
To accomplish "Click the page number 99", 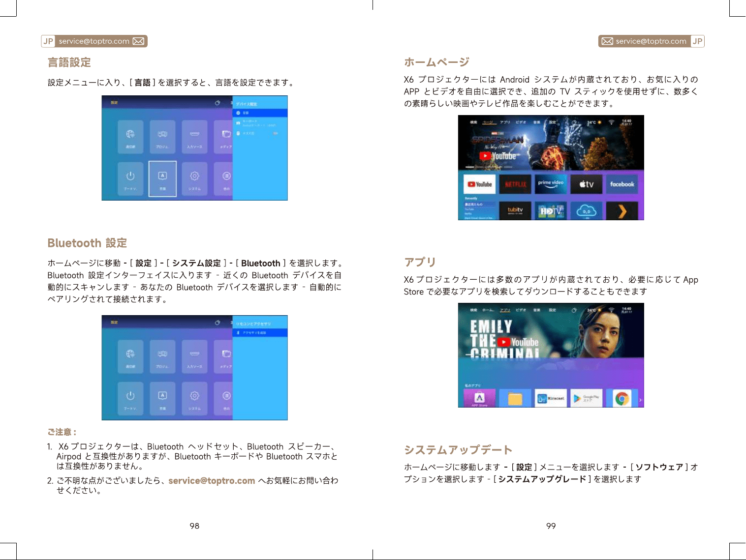I will [551, 526].
